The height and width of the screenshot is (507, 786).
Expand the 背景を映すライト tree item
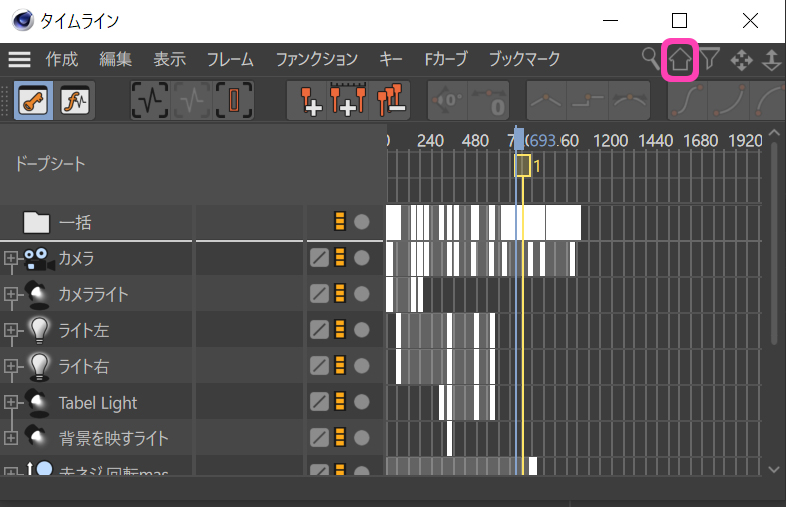point(11,438)
